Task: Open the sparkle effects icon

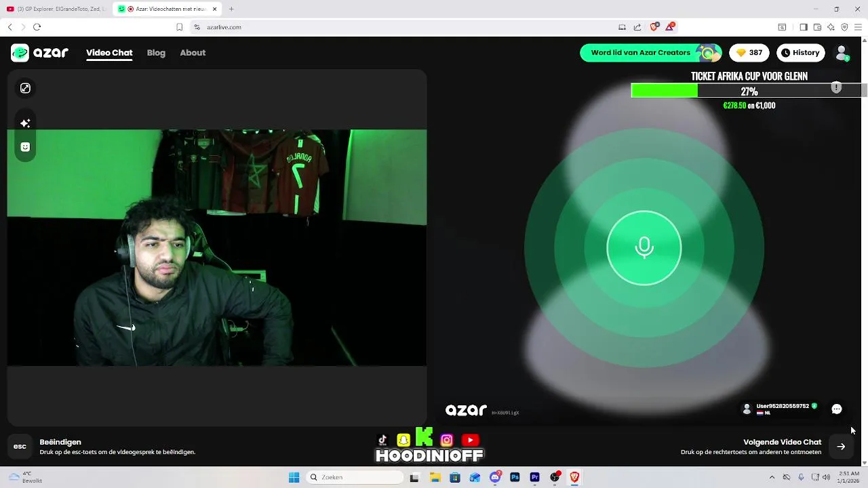Action: [x=25, y=123]
